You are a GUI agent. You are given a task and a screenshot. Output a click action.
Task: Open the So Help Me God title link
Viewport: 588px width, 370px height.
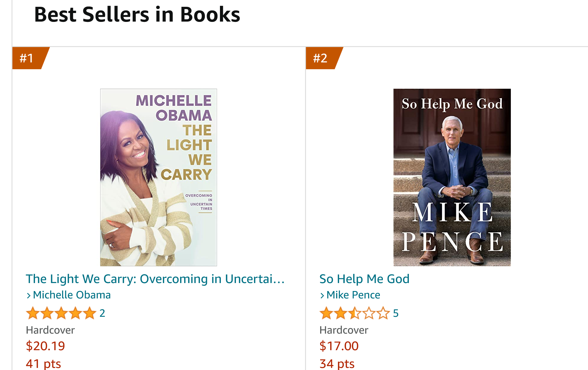pos(364,279)
